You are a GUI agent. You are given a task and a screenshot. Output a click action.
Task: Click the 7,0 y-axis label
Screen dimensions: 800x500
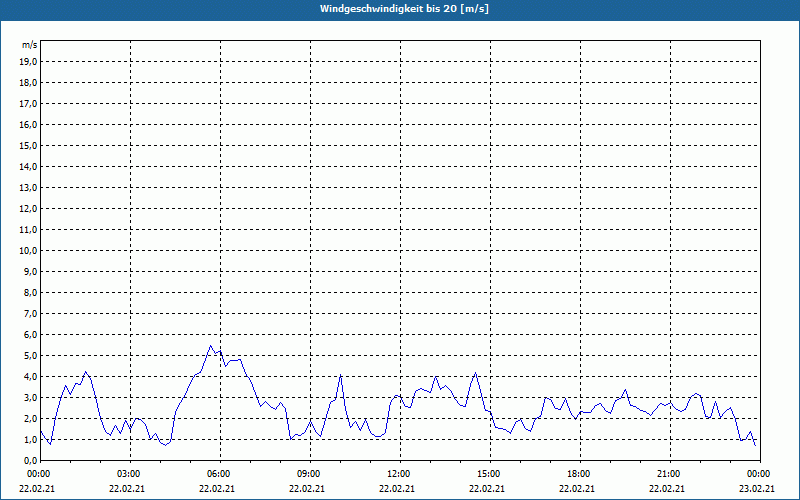[x=30, y=313]
